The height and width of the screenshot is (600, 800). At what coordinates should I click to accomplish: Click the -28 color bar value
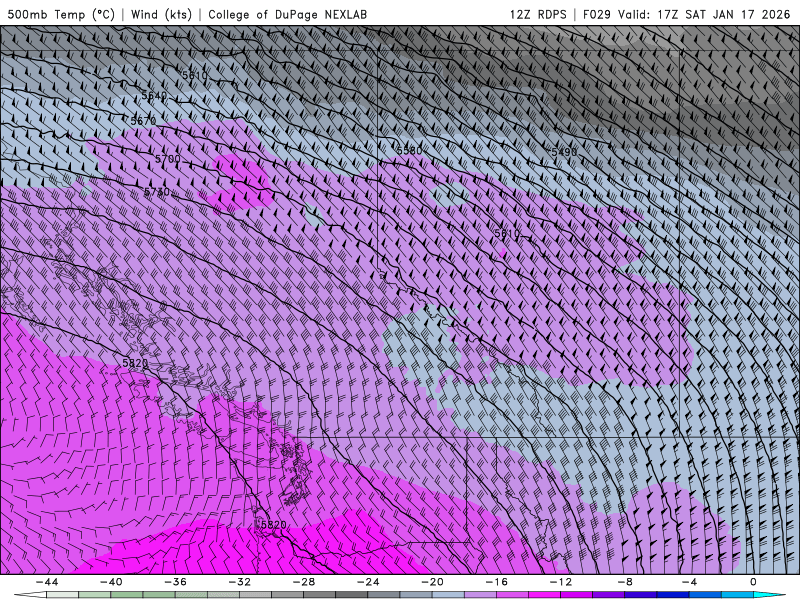[304, 582]
